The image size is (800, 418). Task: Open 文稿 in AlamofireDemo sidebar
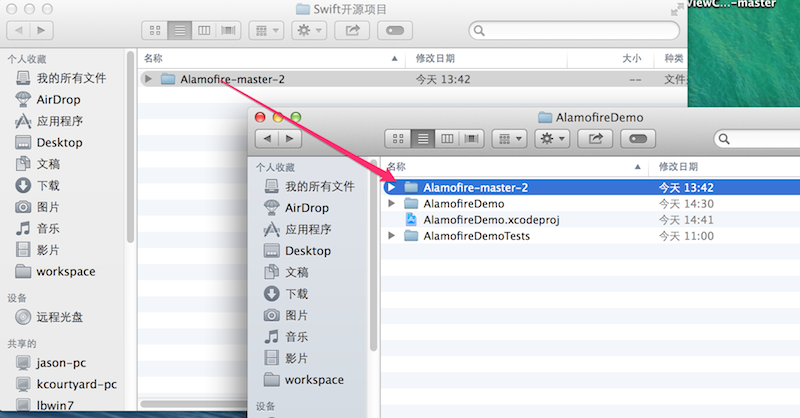pyautogui.click(x=286, y=272)
